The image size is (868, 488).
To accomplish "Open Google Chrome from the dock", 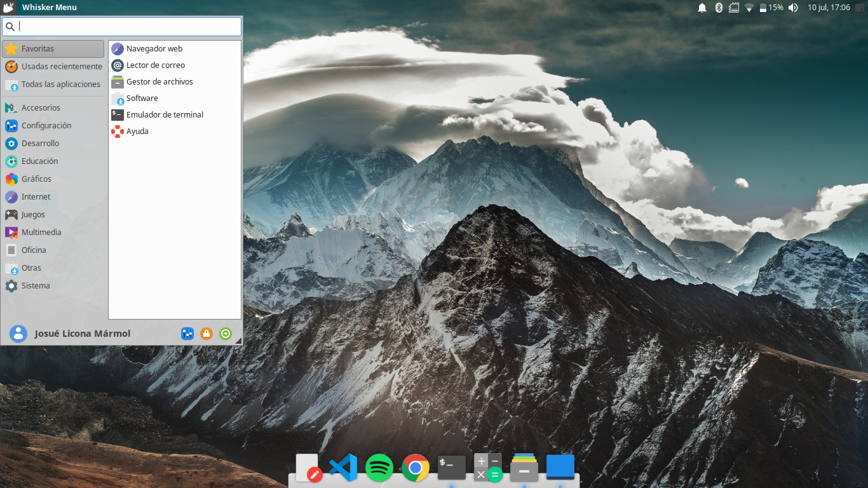I will pos(416,468).
